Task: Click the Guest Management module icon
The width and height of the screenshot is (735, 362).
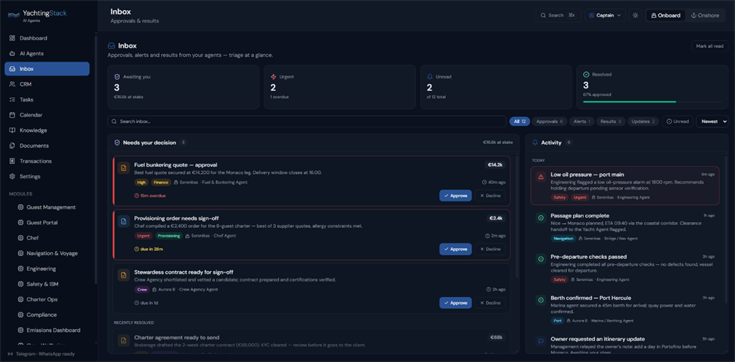Action: [20, 207]
